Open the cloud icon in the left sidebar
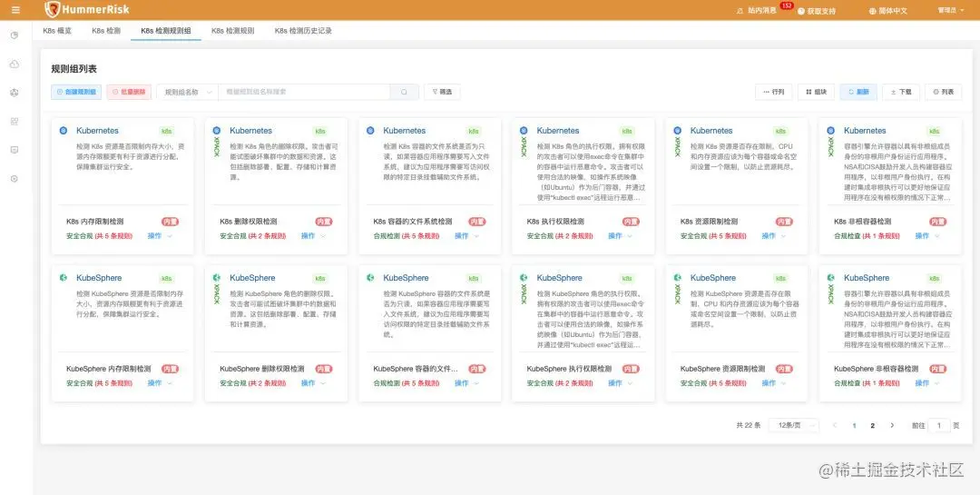Screen dimensions: 980x495 tap(15, 64)
